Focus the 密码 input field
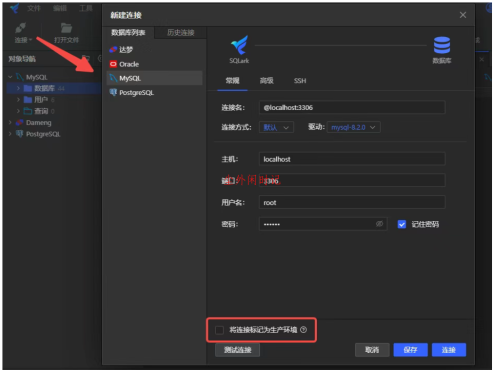493x370 pixels. [x=323, y=224]
